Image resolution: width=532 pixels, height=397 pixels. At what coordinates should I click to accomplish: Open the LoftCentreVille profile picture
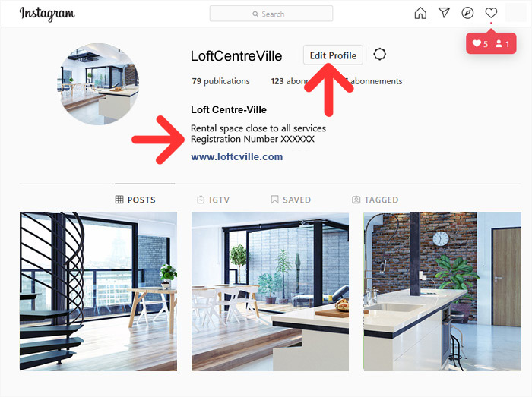(x=99, y=84)
